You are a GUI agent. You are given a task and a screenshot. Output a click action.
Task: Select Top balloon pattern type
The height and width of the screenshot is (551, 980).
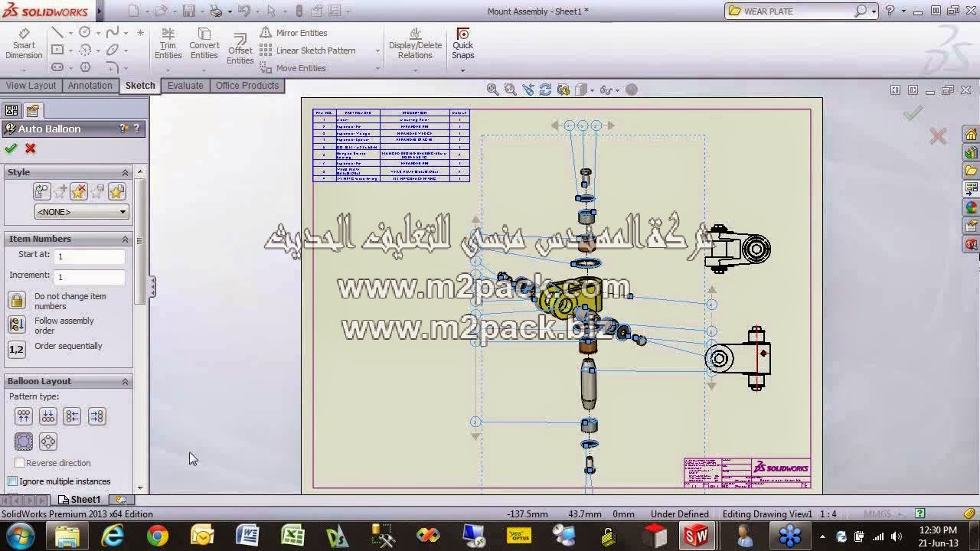24,416
